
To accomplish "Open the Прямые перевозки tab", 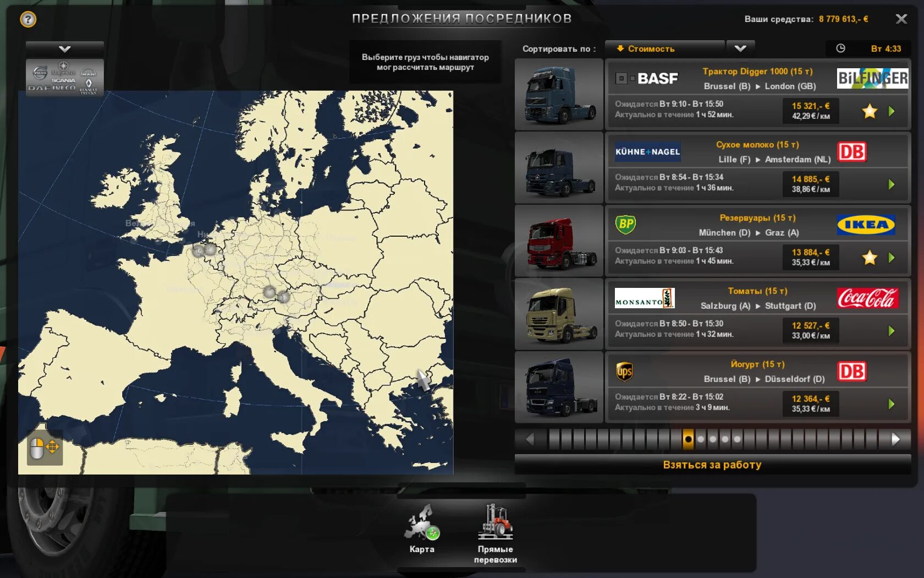I will pyautogui.click(x=496, y=533).
